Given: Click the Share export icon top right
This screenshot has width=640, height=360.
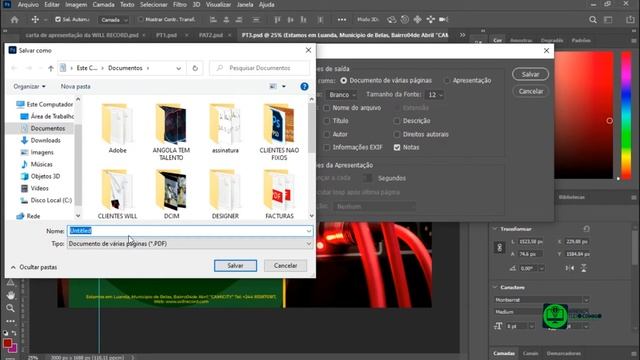Looking at the screenshot, I should [x=630, y=20].
